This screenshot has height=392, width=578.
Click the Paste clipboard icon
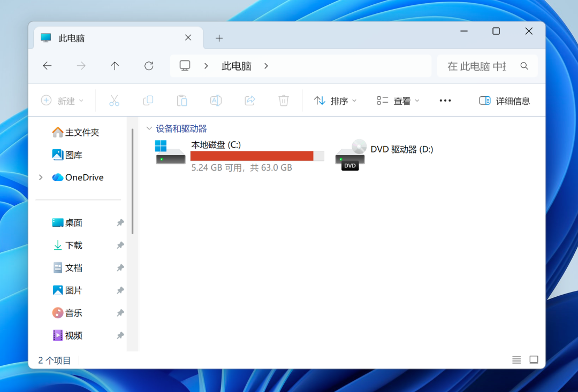pyautogui.click(x=182, y=101)
